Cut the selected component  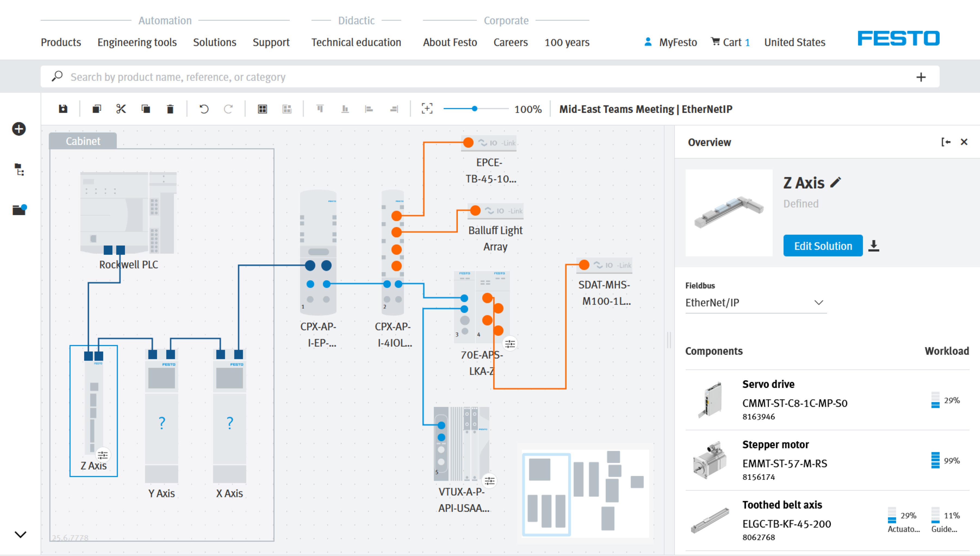[121, 109]
